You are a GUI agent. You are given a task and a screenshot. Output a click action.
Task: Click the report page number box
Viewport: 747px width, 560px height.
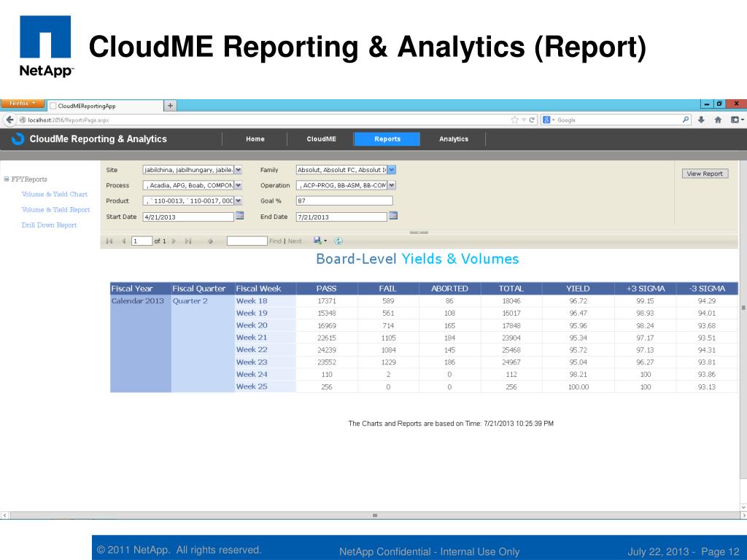(142, 241)
